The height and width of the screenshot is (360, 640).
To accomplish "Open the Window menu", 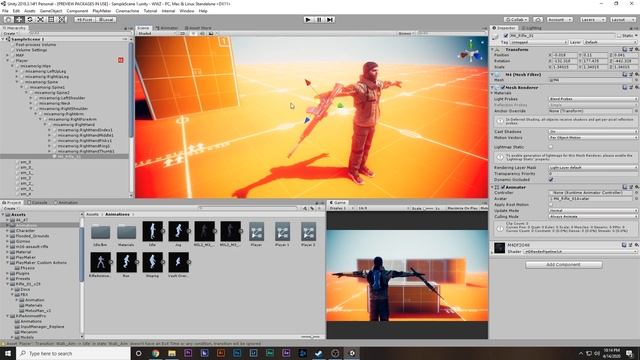I will tap(187, 11).
